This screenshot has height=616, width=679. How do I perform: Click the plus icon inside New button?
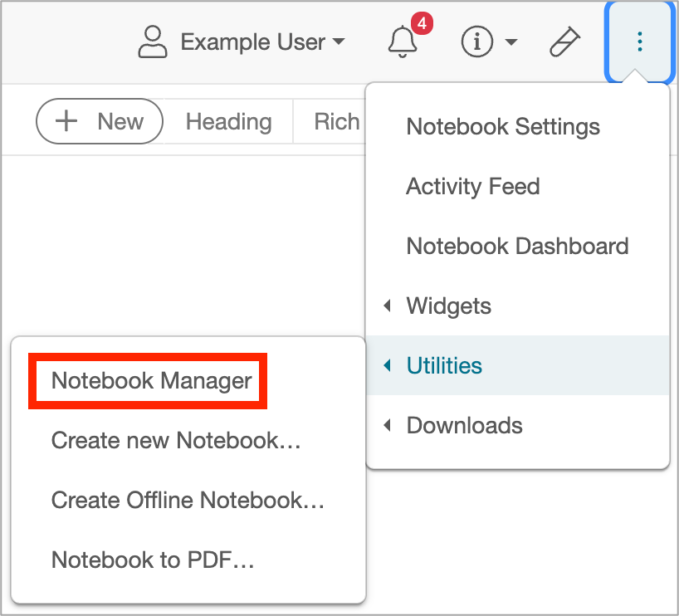(x=66, y=121)
